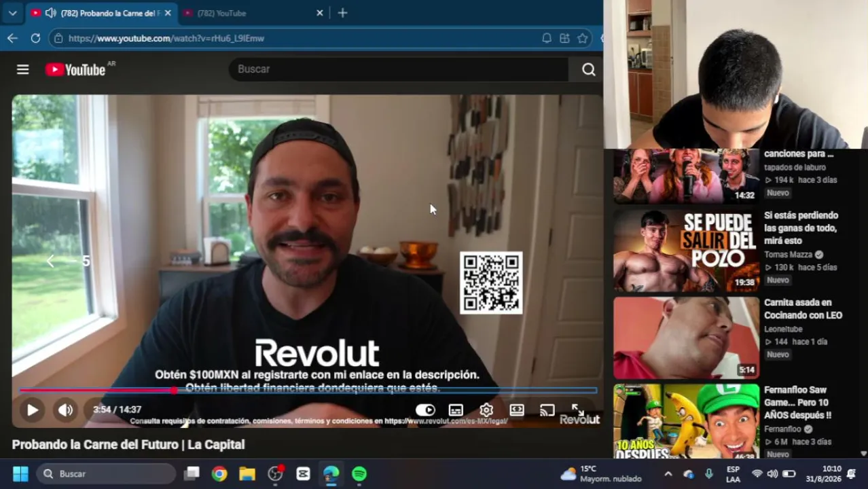
Task: Play the video with the play button
Action: [32, 410]
